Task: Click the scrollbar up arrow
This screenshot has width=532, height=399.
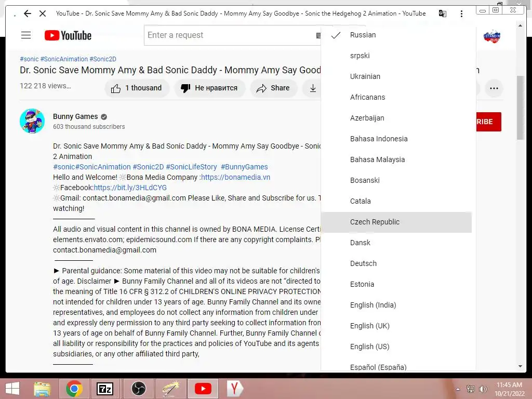Action: [x=520, y=26]
